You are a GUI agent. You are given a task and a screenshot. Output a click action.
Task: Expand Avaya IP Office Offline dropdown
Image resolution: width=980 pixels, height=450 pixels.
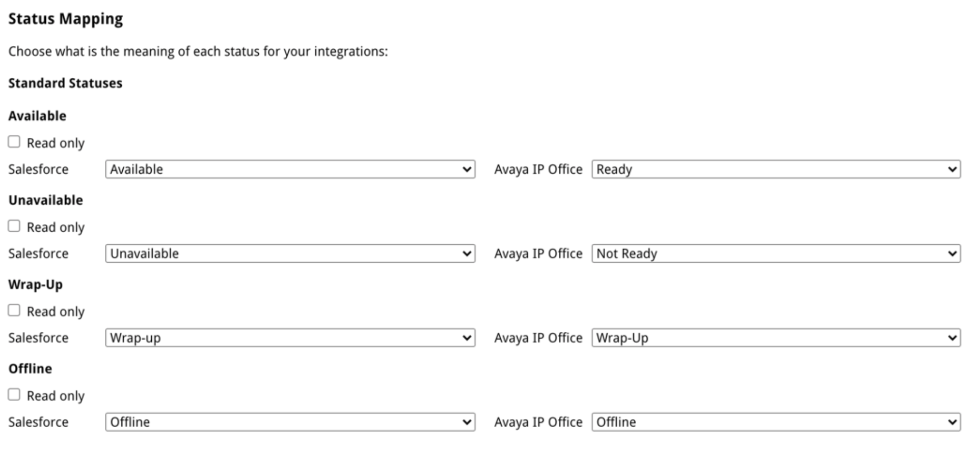776,422
